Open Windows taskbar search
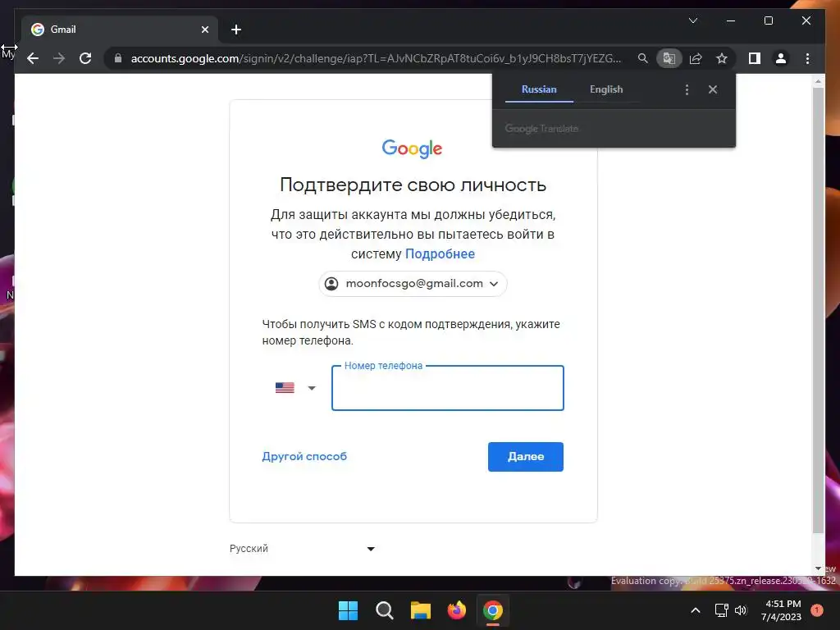Screen dimensions: 840x630 [x=384, y=610]
